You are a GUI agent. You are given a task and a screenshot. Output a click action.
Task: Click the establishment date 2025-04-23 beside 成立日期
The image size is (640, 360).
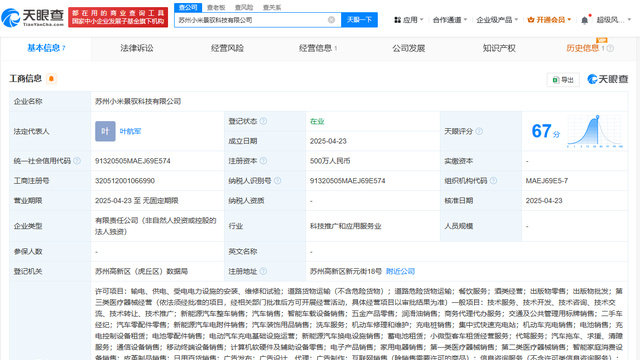tap(328, 141)
